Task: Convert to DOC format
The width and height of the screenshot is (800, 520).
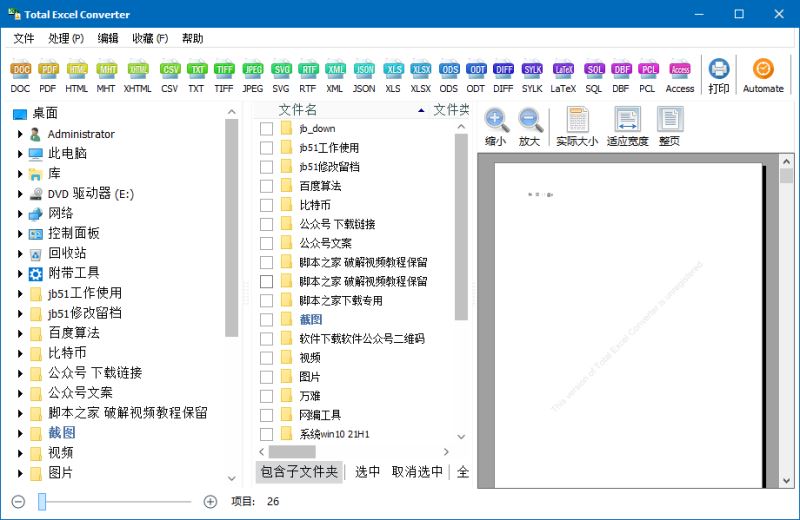Action: [20, 77]
